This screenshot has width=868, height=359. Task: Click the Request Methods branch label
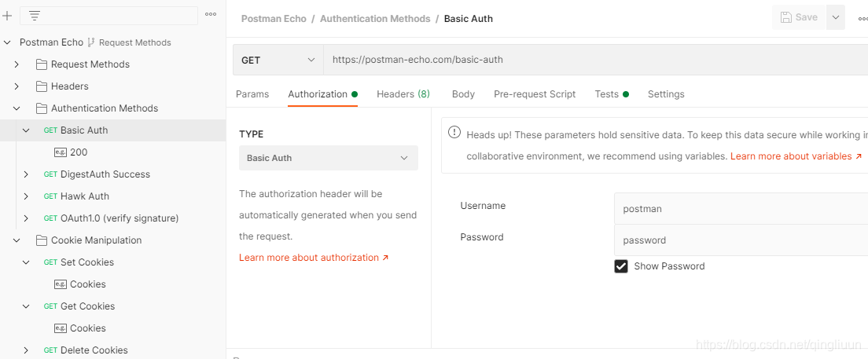(135, 42)
